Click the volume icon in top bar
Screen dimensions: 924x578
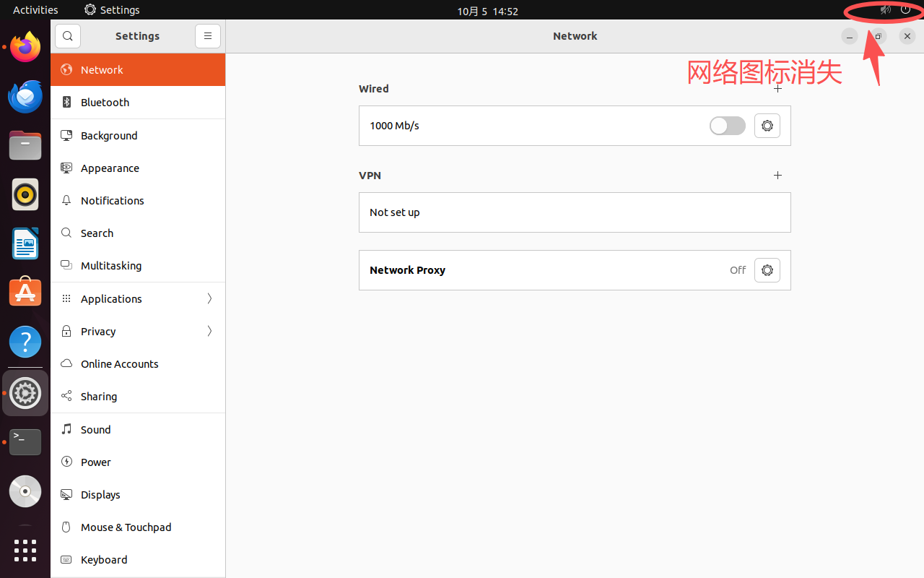click(885, 10)
